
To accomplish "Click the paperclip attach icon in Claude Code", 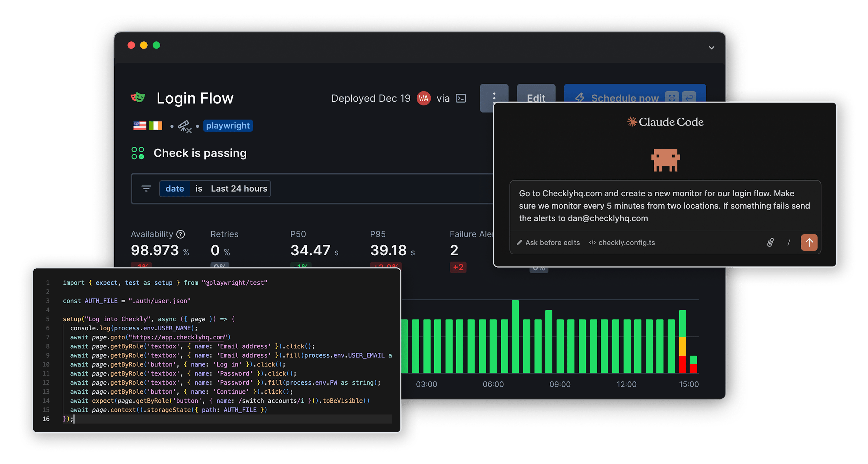I will pos(770,243).
